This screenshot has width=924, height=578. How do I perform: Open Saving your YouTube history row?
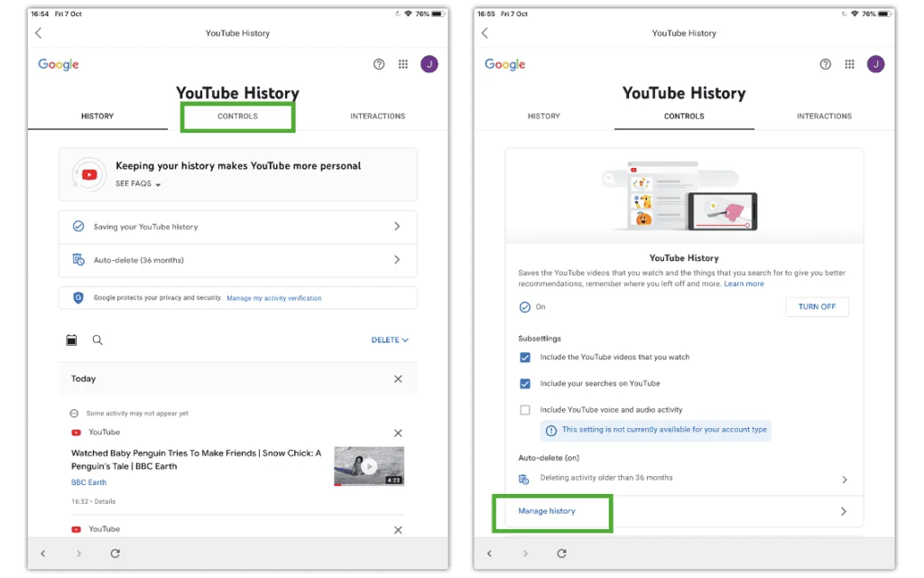pos(237,227)
